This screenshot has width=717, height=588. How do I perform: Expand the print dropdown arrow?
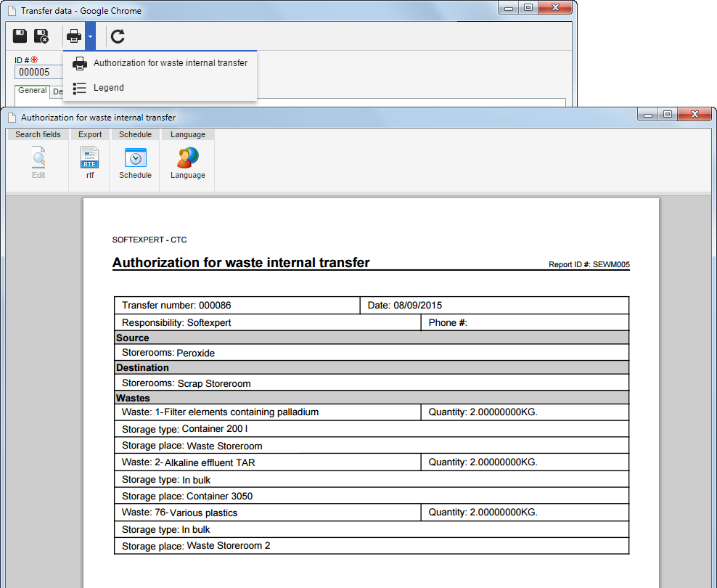coord(91,36)
